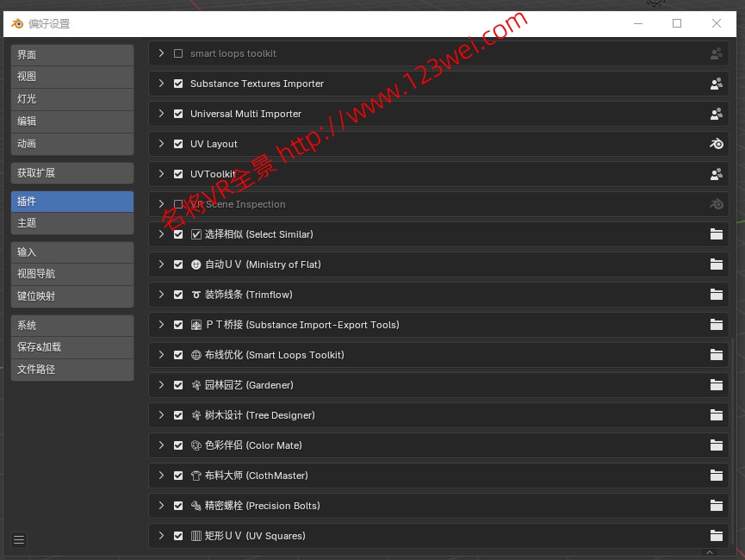Expand the Ministry of Flat addon entry
Screen dimensions: 745x560
[x=161, y=264]
